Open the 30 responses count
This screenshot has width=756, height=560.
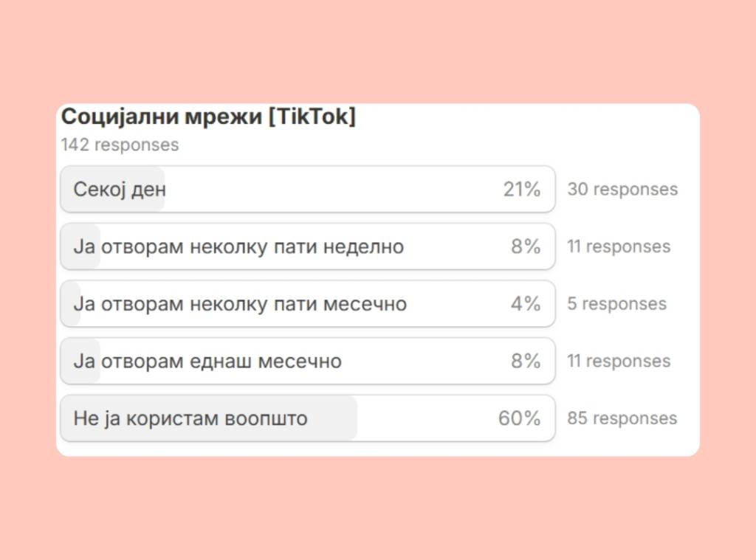tap(622, 190)
